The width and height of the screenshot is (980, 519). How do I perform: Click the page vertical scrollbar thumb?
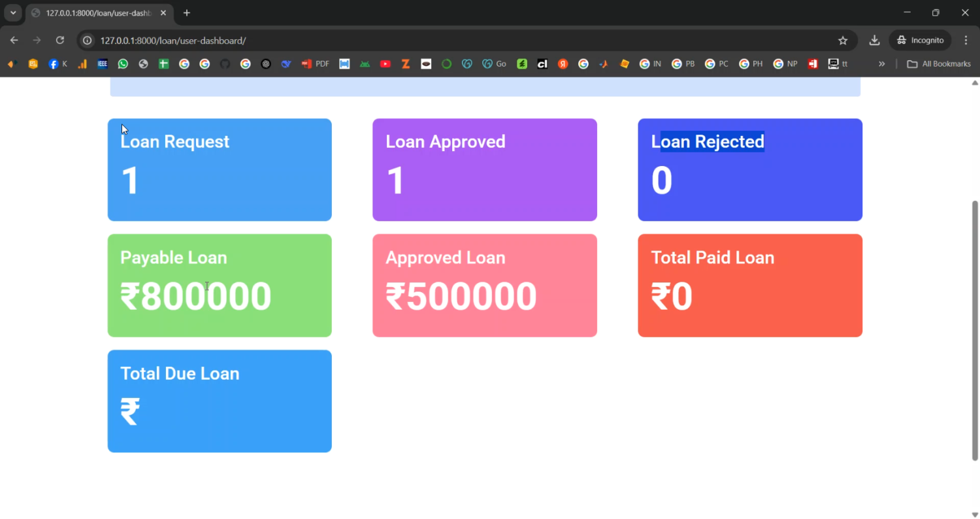point(975,330)
